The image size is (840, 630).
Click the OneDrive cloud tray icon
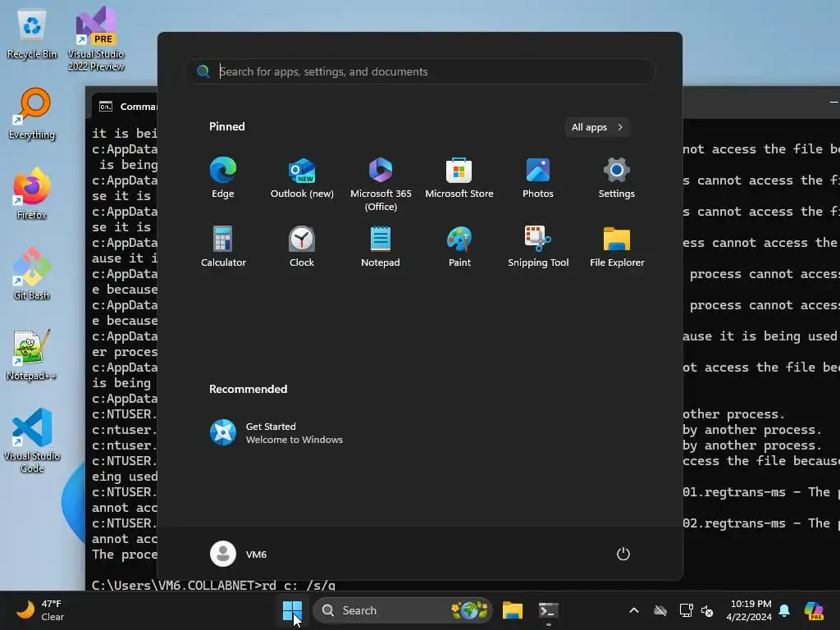point(660,610)
